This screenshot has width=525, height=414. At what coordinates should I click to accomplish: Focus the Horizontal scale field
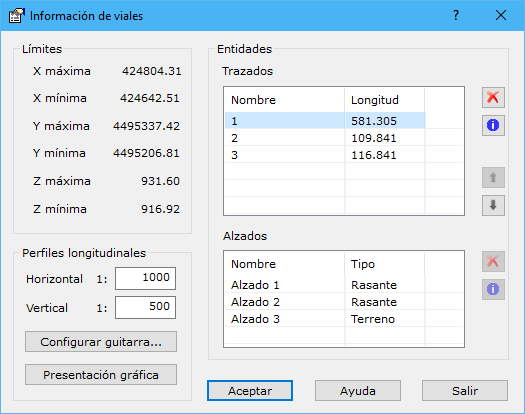click(x=145, y=278)
